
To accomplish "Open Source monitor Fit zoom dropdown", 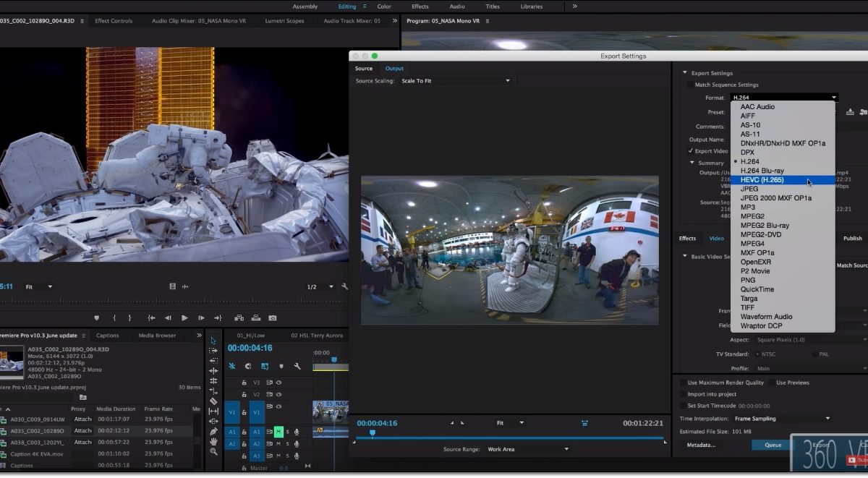I will (x=39, y=286).
